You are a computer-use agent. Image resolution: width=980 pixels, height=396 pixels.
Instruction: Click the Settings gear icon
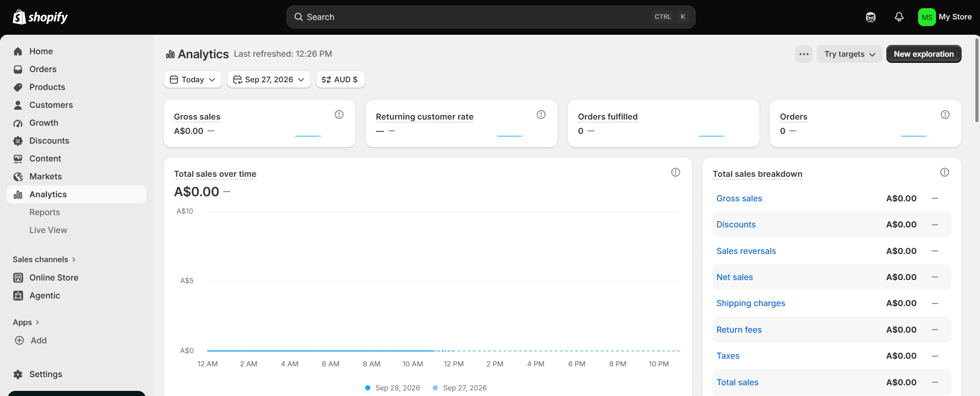[18, 374]
